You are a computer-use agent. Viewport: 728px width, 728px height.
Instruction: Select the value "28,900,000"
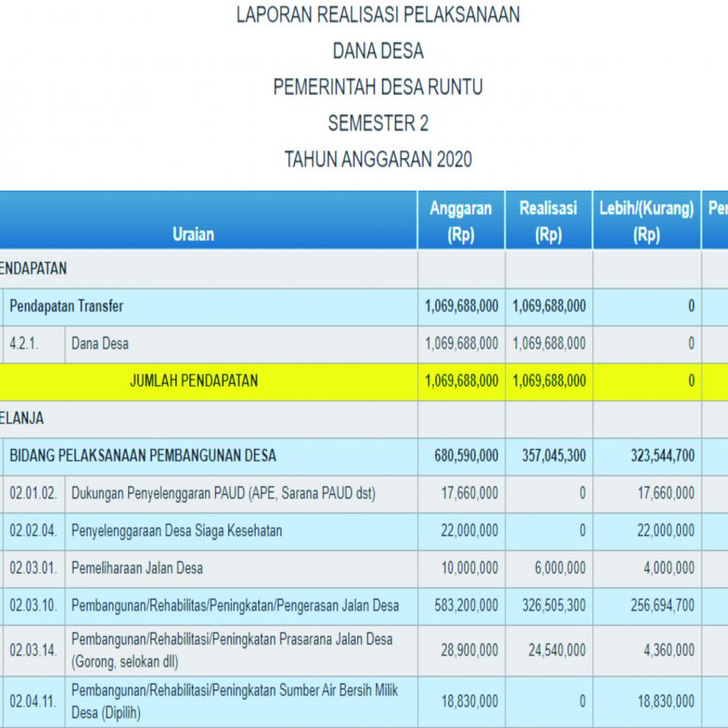(469, 650)
